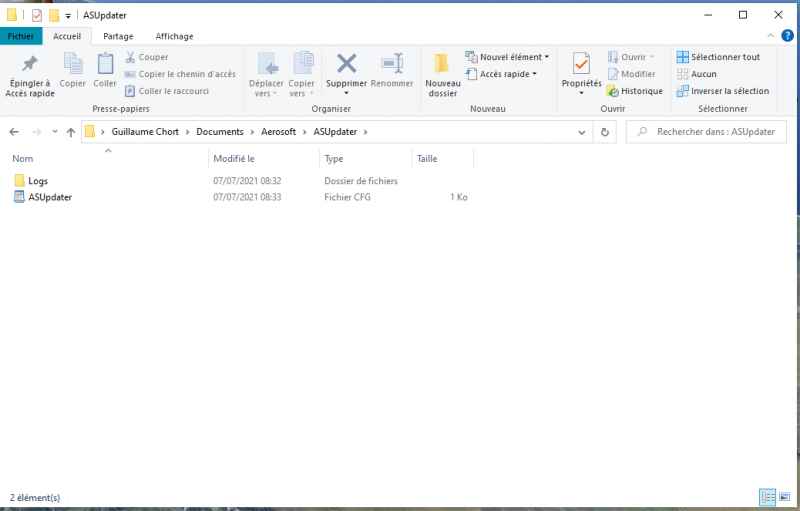Viewport: 800px width, 511px height.
Task: Open Historique of the file
Action: click(x=635, y=91)
